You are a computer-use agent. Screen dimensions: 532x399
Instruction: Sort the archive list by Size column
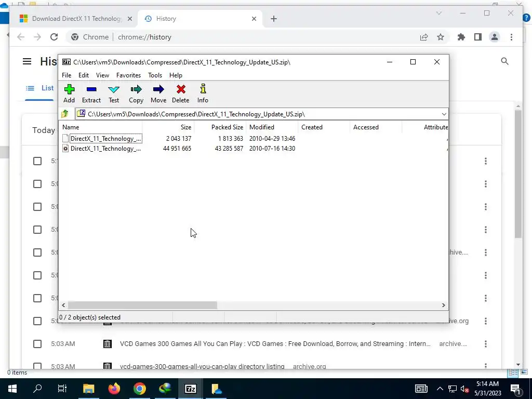[x=168, y=127]
